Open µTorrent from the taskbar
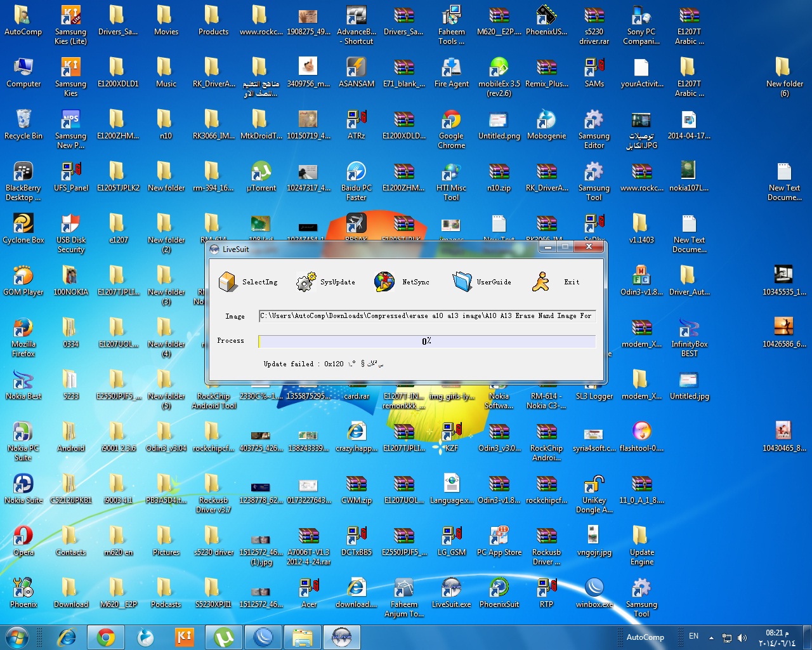 (223, 637)
